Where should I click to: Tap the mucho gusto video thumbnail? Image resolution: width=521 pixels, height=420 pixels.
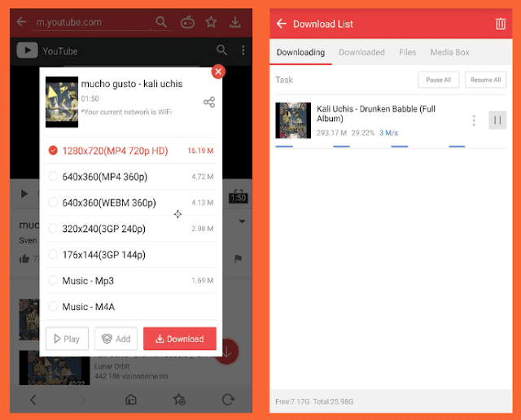click(62, 102)
